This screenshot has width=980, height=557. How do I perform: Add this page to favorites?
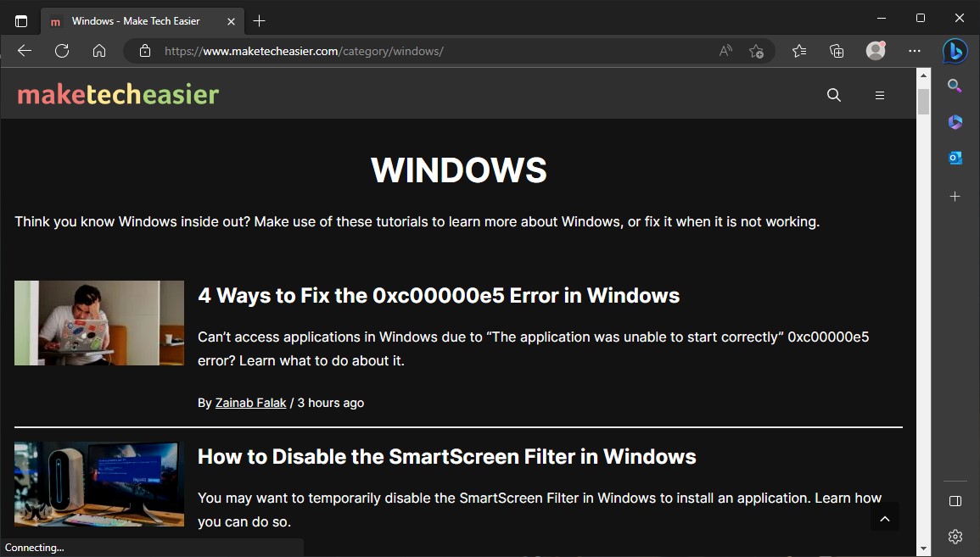[x=756, y=51]
